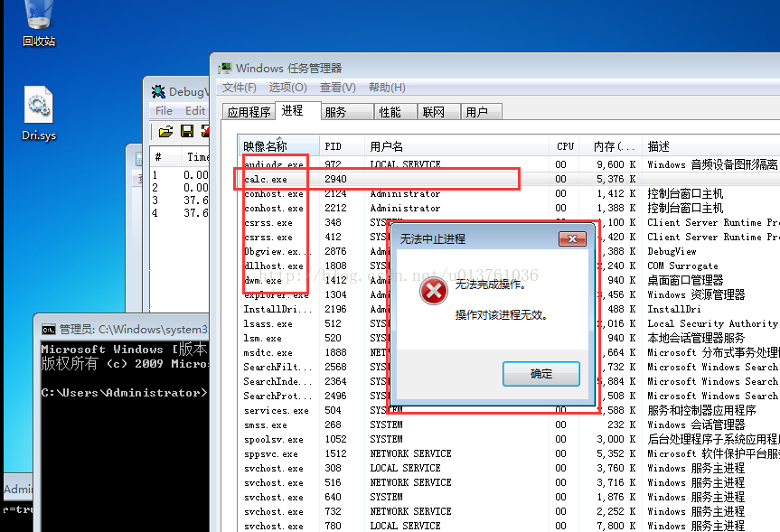Screen dimensions: 780x532
Task: Click the command prompt window title icon
Action: coord(48,330)
